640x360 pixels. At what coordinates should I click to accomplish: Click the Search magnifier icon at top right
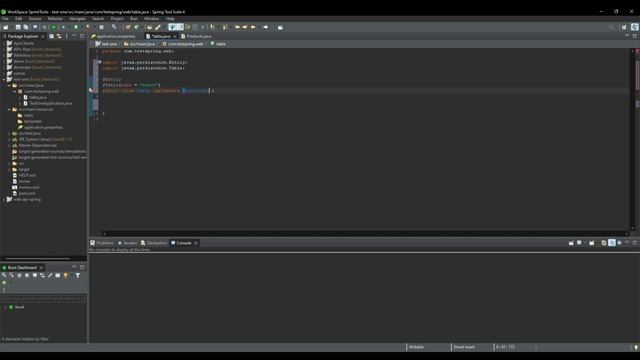(611, 27)
